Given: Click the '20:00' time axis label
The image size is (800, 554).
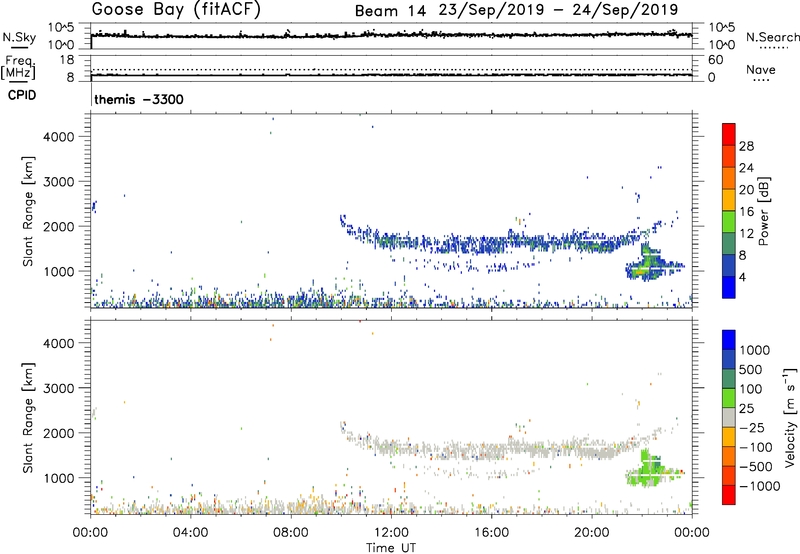Looking at the screenshot, I should 591,533.
